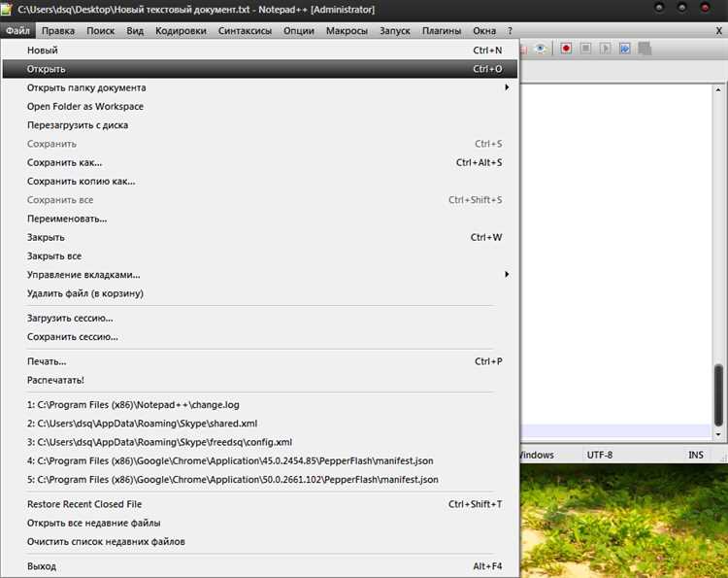Choose Закрыть все entry
The width and height of the screenshot is (728, 578).
(x=260, y=256)
